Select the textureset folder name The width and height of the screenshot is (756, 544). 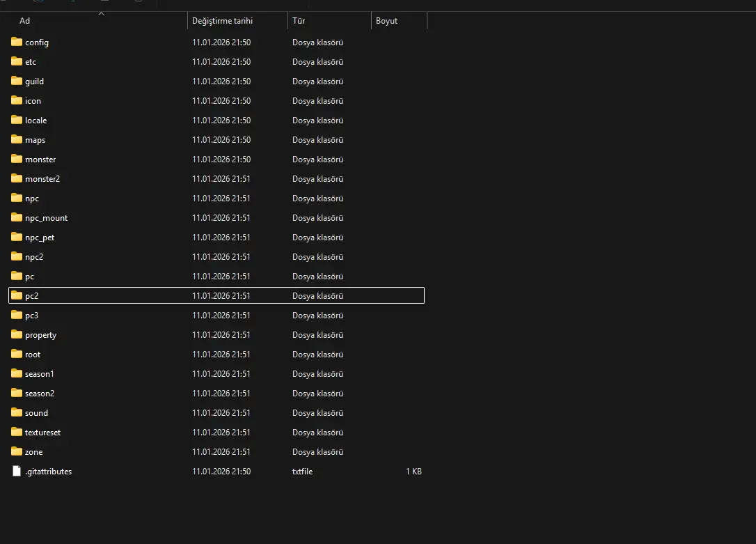point(42,433)
